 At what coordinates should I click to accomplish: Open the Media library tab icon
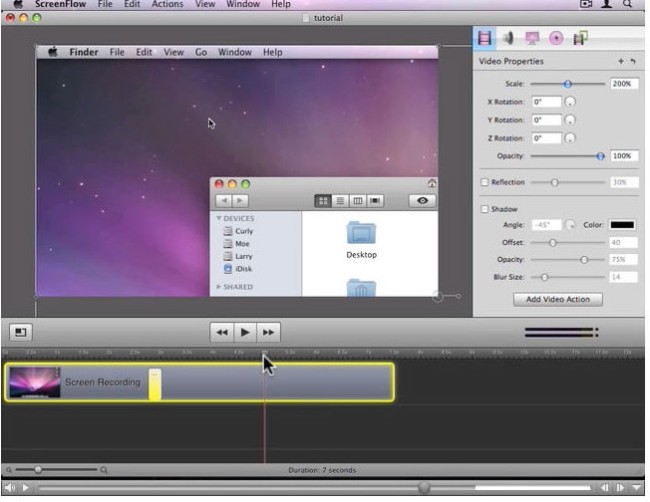[x=580, y=38]
